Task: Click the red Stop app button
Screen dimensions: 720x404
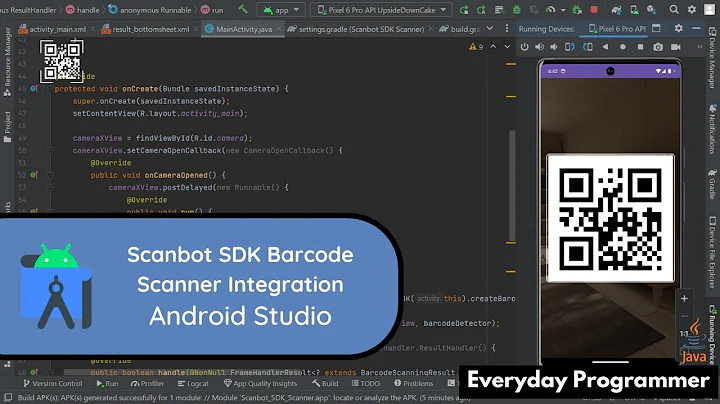Action: pos(594,10)
